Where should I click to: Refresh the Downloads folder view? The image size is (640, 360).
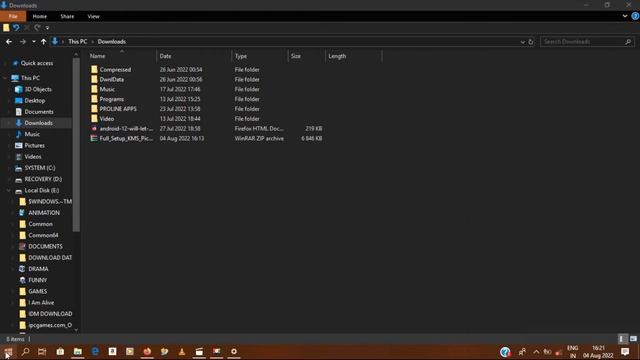[x=531, y=42]
